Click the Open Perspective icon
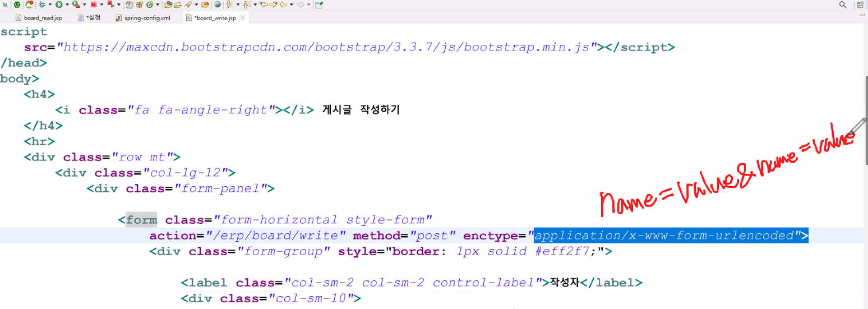Screen dimensions: 868x309 pyautogui.click(x=860, y=4)
